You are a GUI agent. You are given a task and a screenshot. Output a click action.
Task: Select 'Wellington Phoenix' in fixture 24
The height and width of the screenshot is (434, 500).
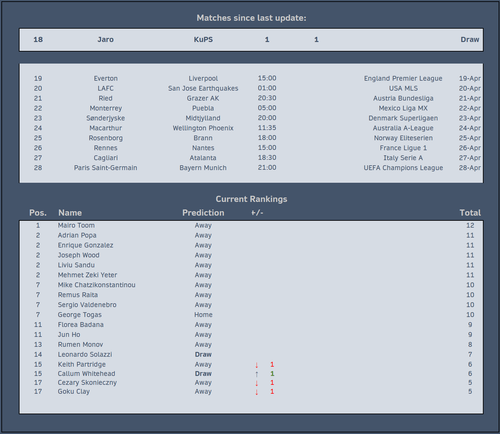(x=203, y=128)
